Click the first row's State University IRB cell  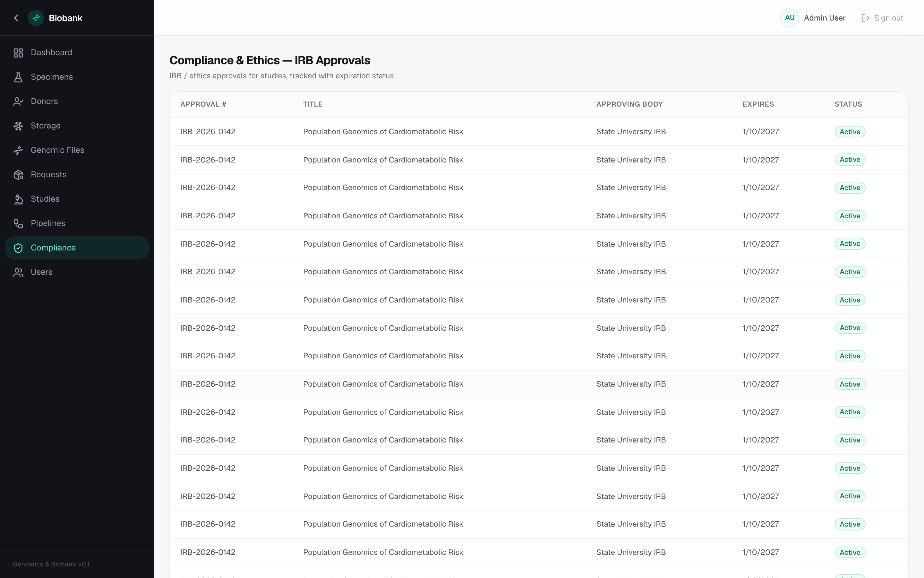pyautogui.click(x=631, y=132)
